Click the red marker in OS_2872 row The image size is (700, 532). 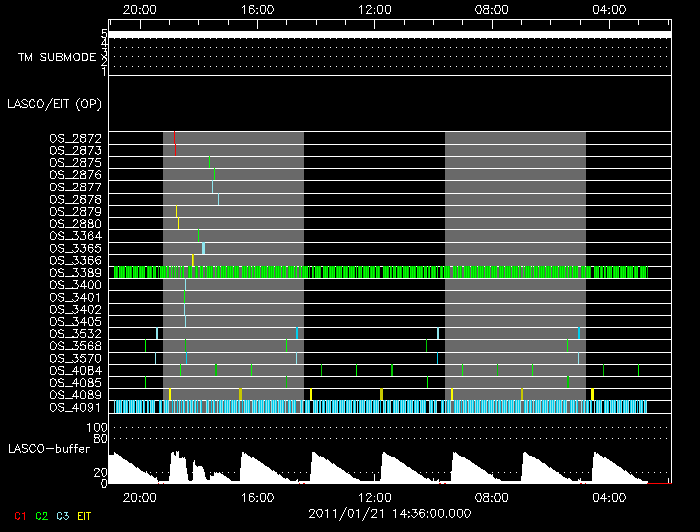175,137
